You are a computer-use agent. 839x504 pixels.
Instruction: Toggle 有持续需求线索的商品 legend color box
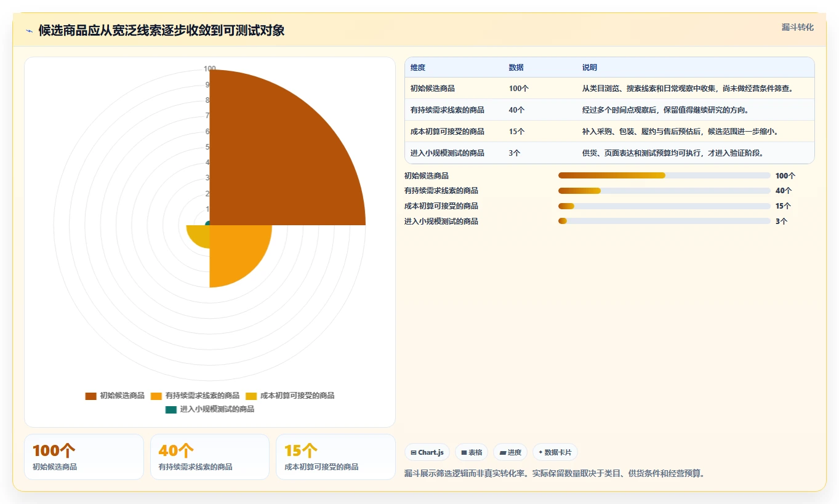[156, 396]
